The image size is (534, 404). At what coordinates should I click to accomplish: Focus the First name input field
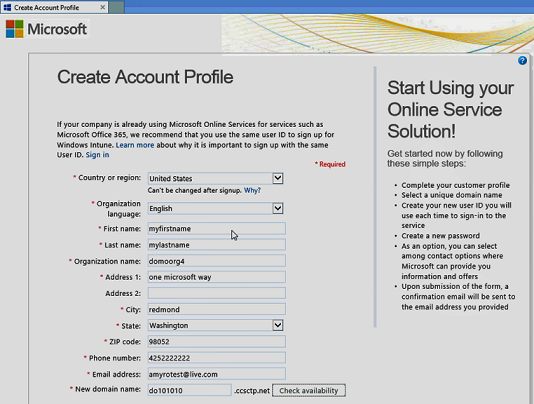coord(217,229)
